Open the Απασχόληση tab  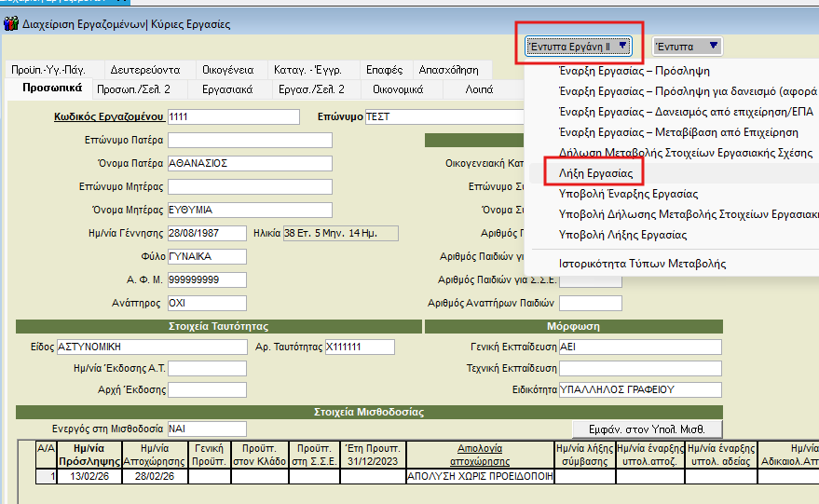pyautogui.click(x=448, y=70)
